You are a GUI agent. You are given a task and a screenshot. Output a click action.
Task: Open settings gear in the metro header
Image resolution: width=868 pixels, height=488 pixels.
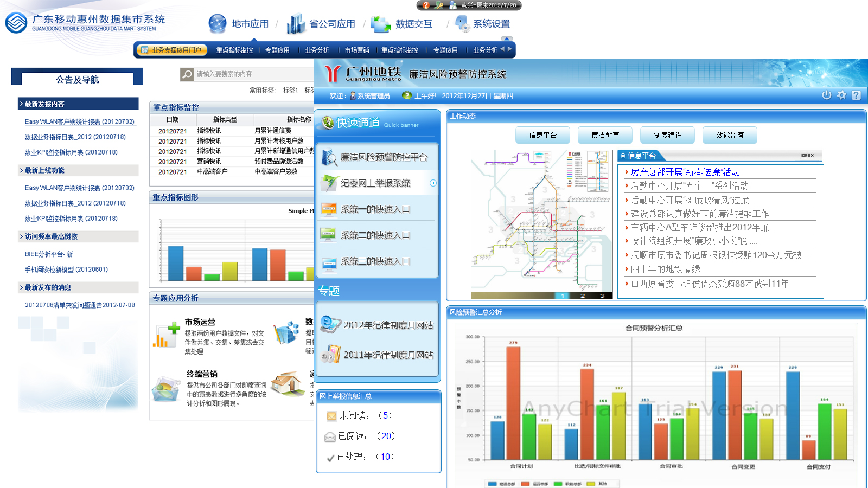[841, 95]
